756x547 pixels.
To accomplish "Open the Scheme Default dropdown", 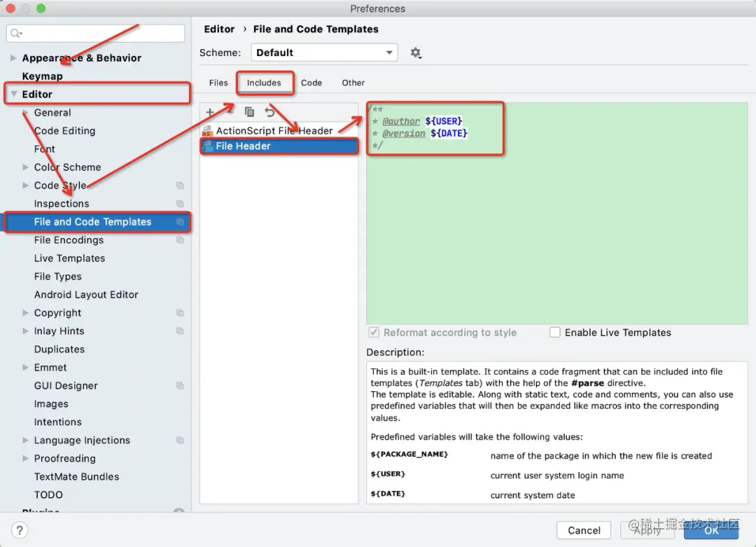I will [x=324, y=53].
